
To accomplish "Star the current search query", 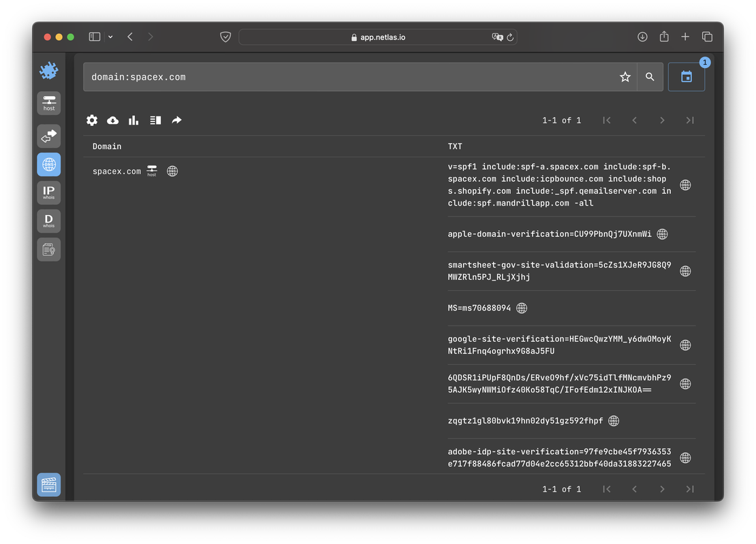I will pos(625,76).
